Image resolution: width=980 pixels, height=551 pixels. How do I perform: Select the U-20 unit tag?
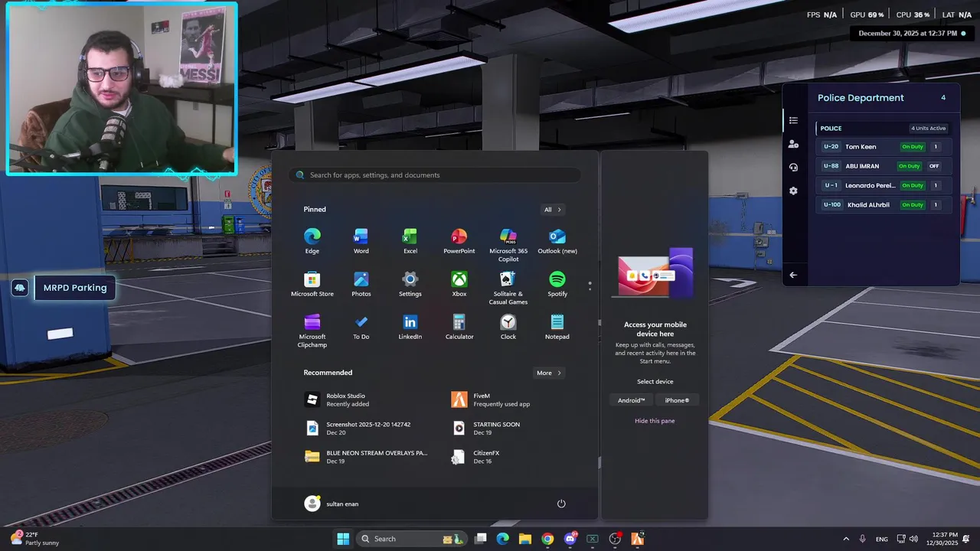coord(831,147)
